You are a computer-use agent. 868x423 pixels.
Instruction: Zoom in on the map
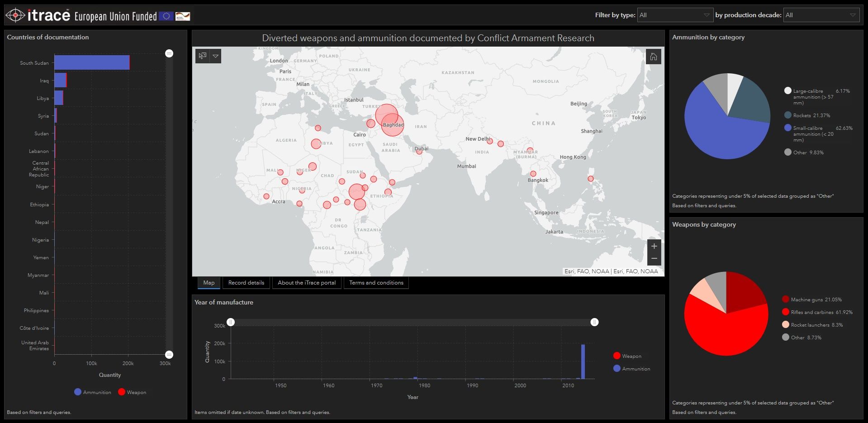click(x=654, y=246)
